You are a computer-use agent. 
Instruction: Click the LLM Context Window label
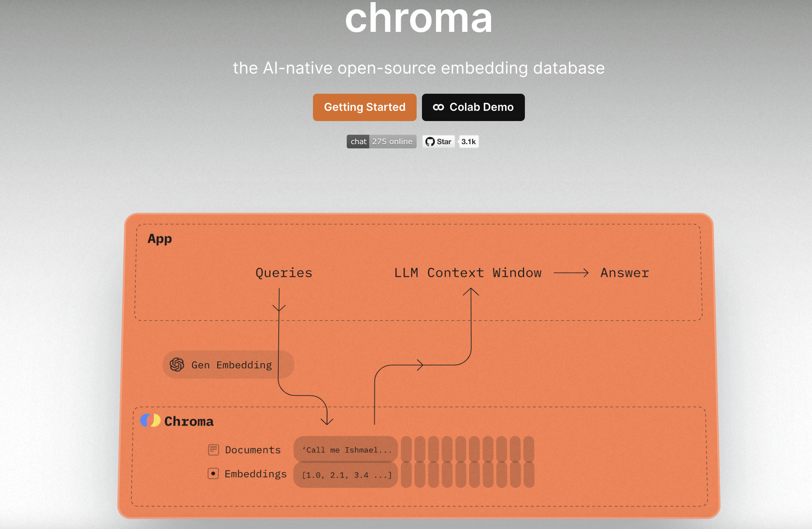click(x=468, y=273)
